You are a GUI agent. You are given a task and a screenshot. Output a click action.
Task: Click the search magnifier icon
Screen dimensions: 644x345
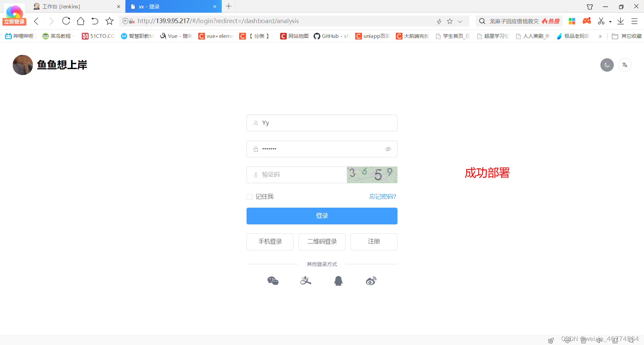[482, 21]
